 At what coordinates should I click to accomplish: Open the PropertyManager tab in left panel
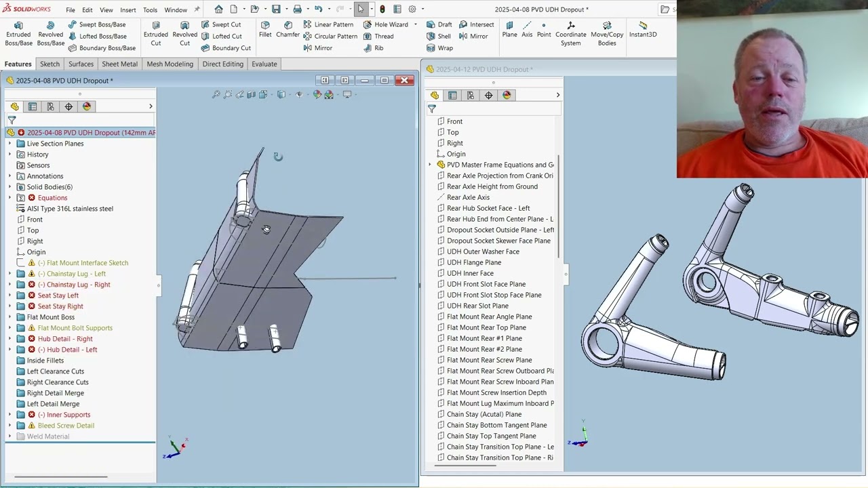click(32, 106)
